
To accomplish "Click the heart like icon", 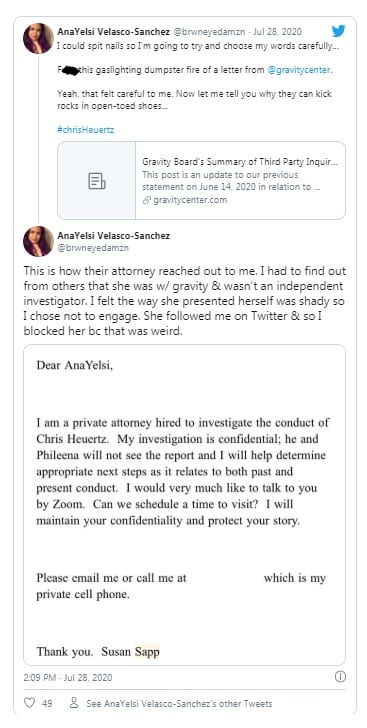I will (29, 703).
